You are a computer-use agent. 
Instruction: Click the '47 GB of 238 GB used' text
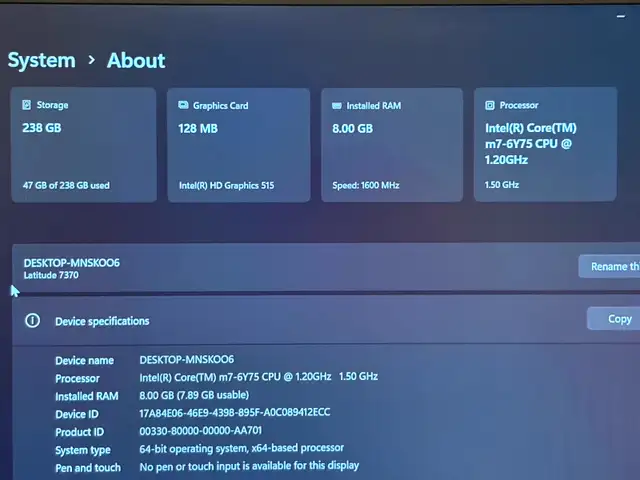pos(66,185)
